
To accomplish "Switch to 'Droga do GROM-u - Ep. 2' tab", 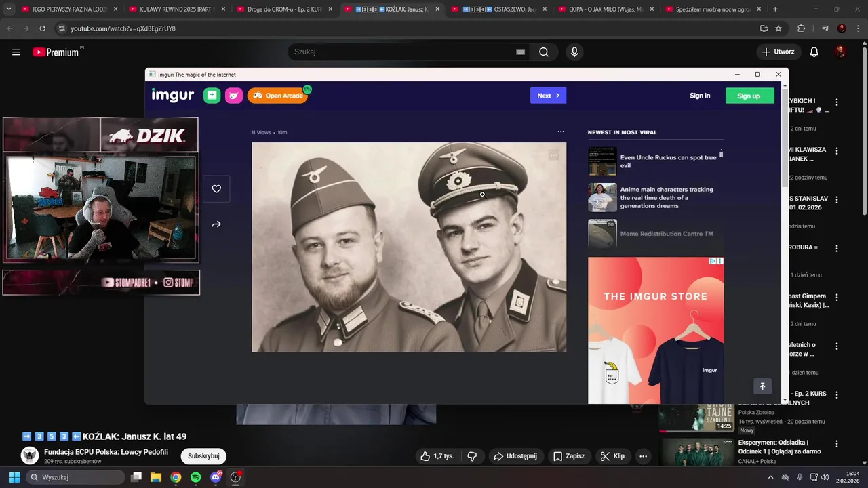I will [x=283, y=9].
